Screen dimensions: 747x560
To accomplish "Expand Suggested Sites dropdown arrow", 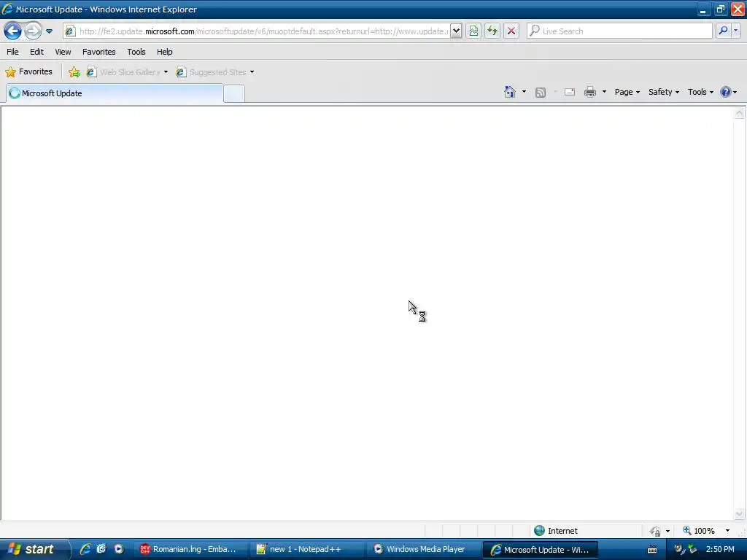I will [x=252, y=72].
